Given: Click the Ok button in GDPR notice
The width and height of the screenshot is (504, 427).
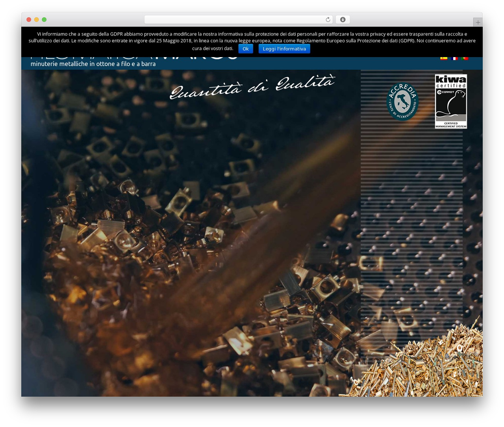Looking at the screenshot, I should 246,49.
